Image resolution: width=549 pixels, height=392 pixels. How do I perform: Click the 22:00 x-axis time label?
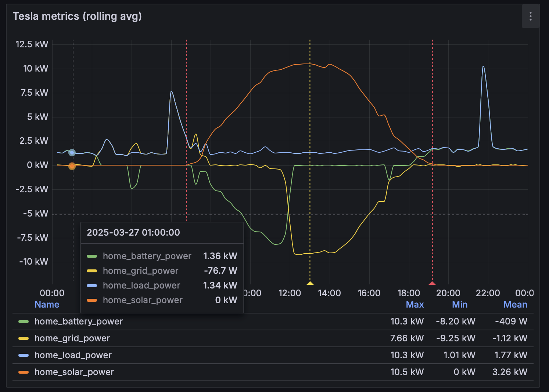(x=488, y=293)
